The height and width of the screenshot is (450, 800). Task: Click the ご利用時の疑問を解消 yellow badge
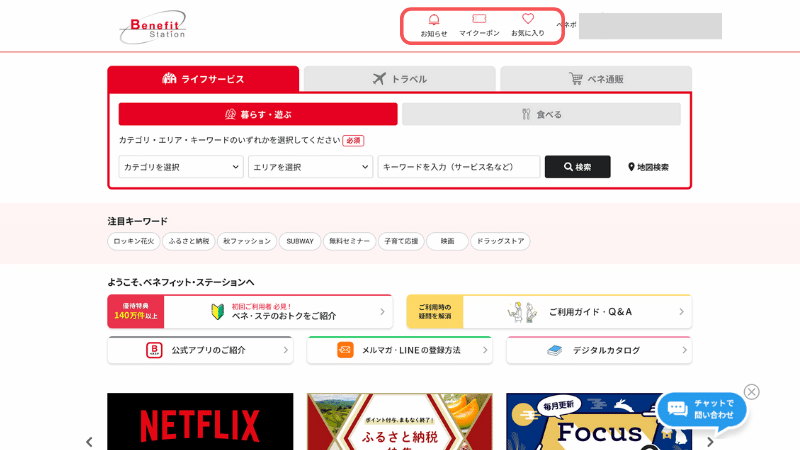pos(435,311)
